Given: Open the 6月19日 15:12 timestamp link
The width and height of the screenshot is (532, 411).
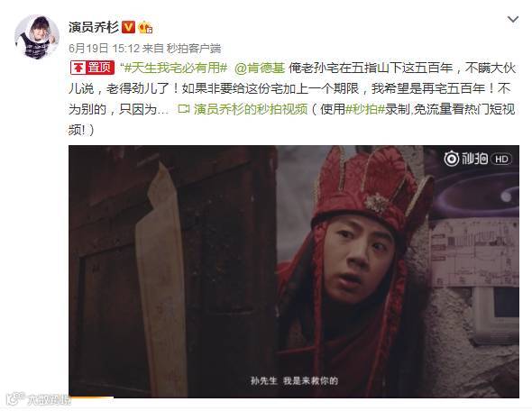Looking at the screenshot, I should point(104,49).
